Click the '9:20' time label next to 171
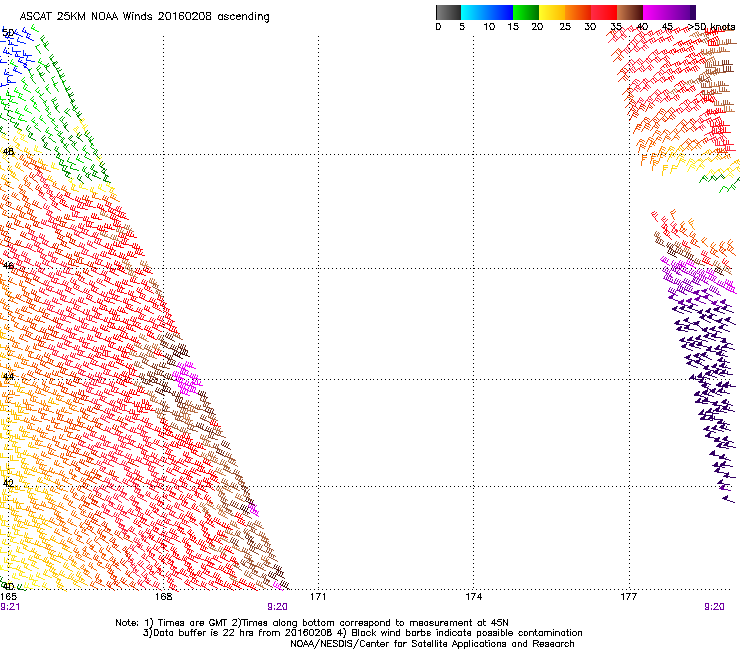Viewport: 740px width, 650px height. (277, 607)
